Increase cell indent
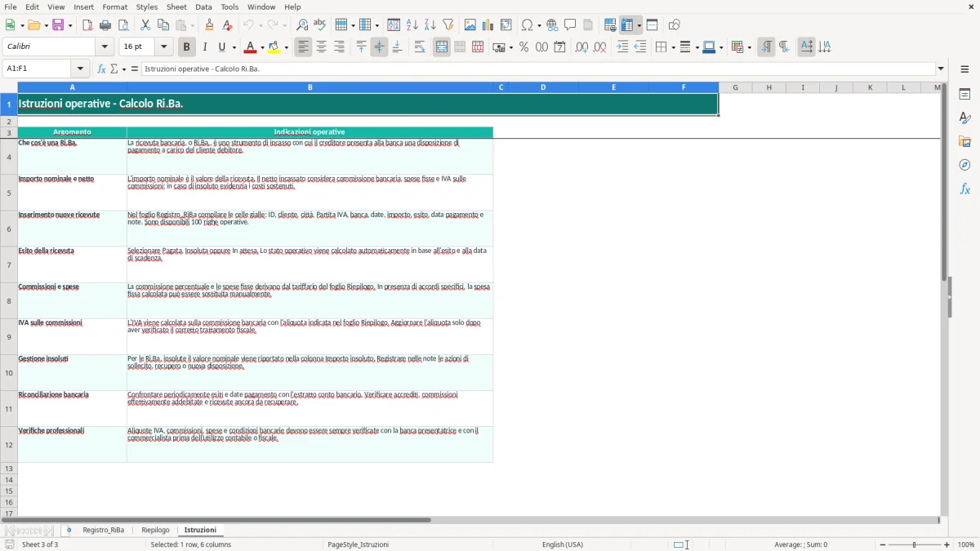 point(623,47)
